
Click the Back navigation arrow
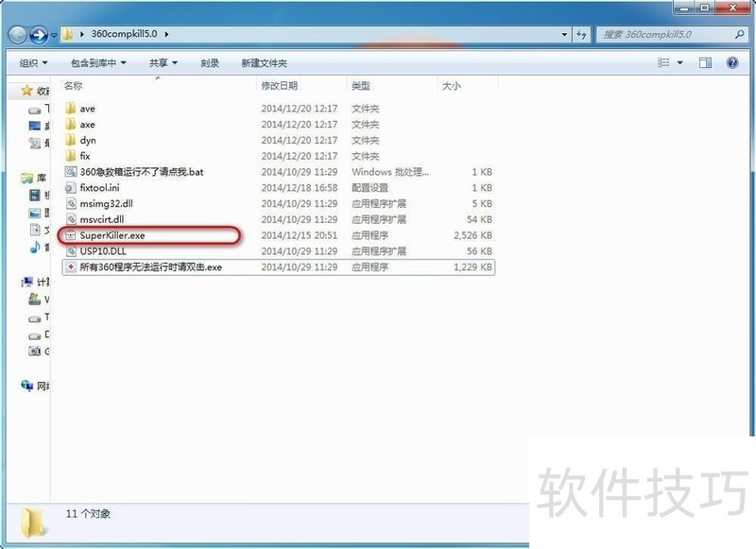pyautogui.click(x=18, y=35)
